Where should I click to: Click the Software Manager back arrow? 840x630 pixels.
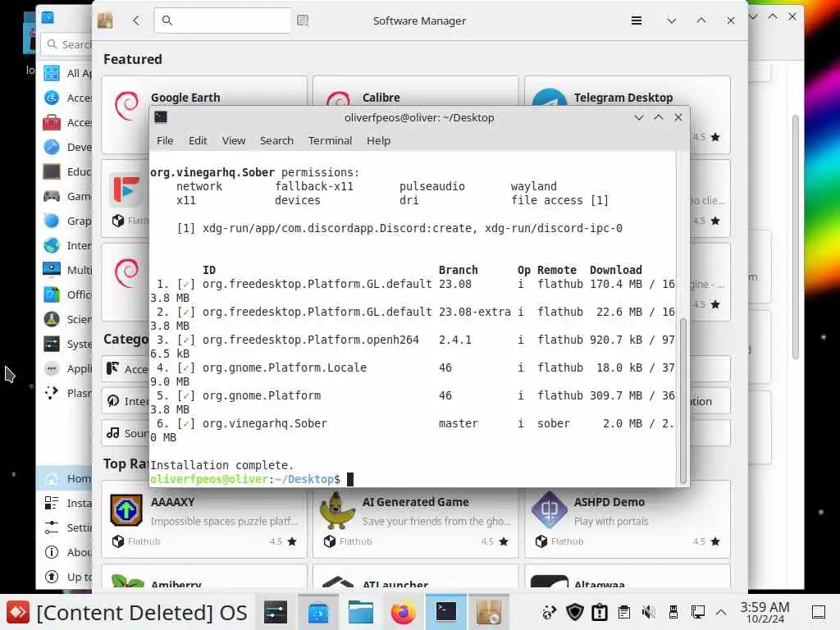tap(136, 21)
